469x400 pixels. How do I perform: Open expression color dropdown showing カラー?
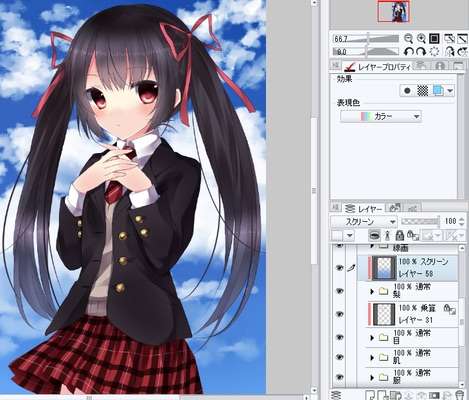381,116
